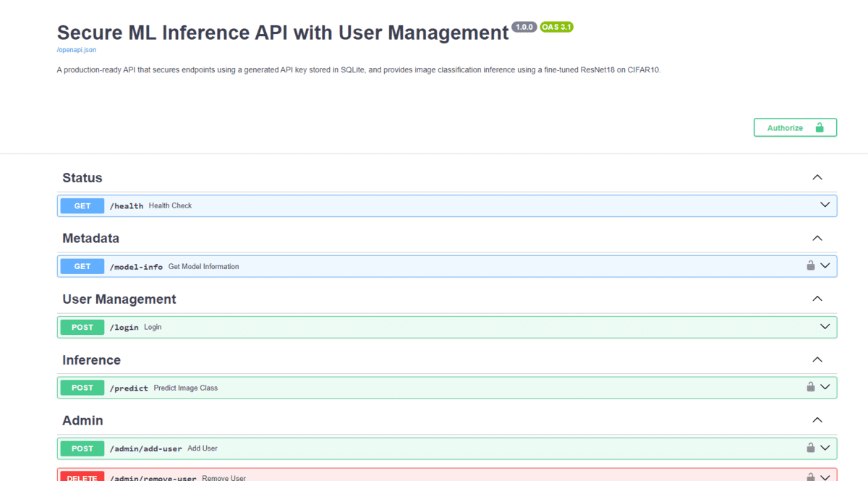Click the /predict path text

pyautogui.click(x=129, y=388)
